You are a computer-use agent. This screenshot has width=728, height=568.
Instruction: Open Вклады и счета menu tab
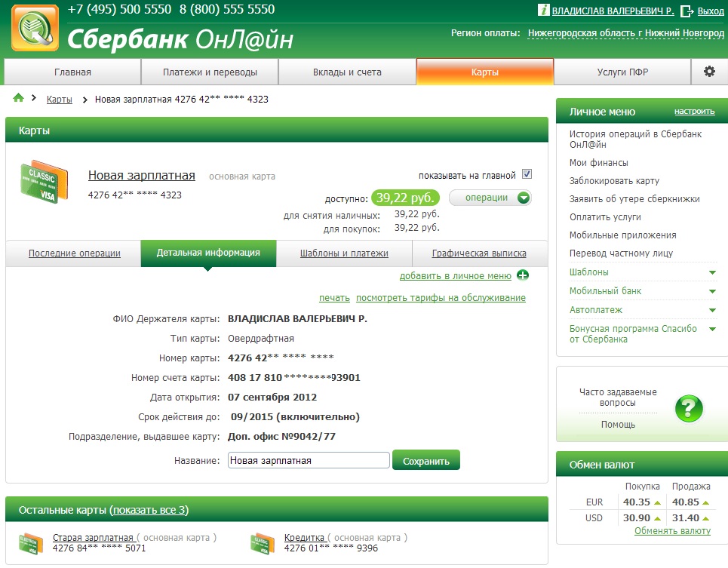(x=347, y=72)
